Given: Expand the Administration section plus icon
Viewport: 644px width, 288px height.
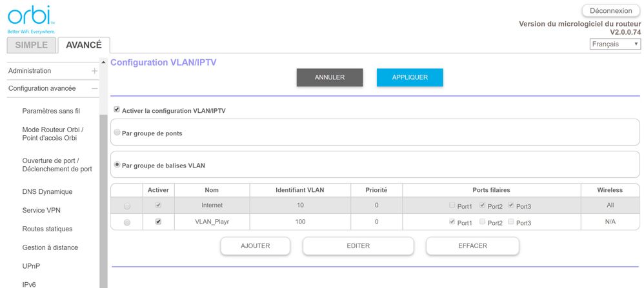Looking at the screenshot, I should tap(94, 71).
